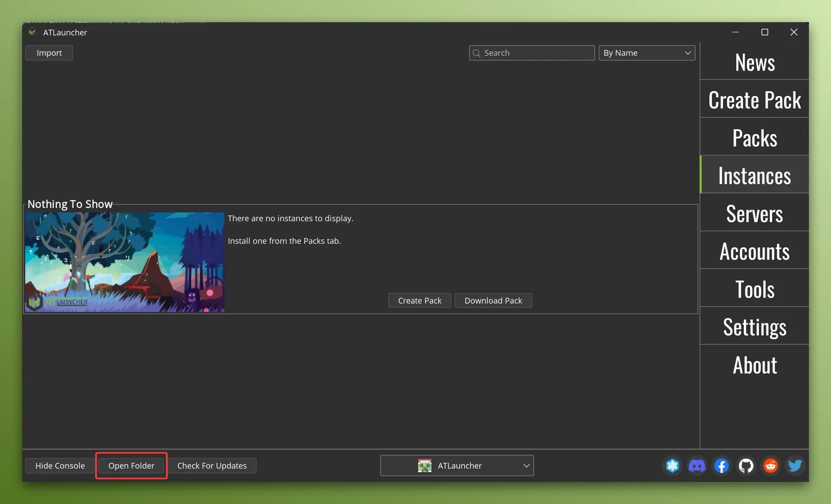This screenshot has width=831, height=504.
Task: Click the ATLauncher logo in the title bar
Action: point(32,32)
